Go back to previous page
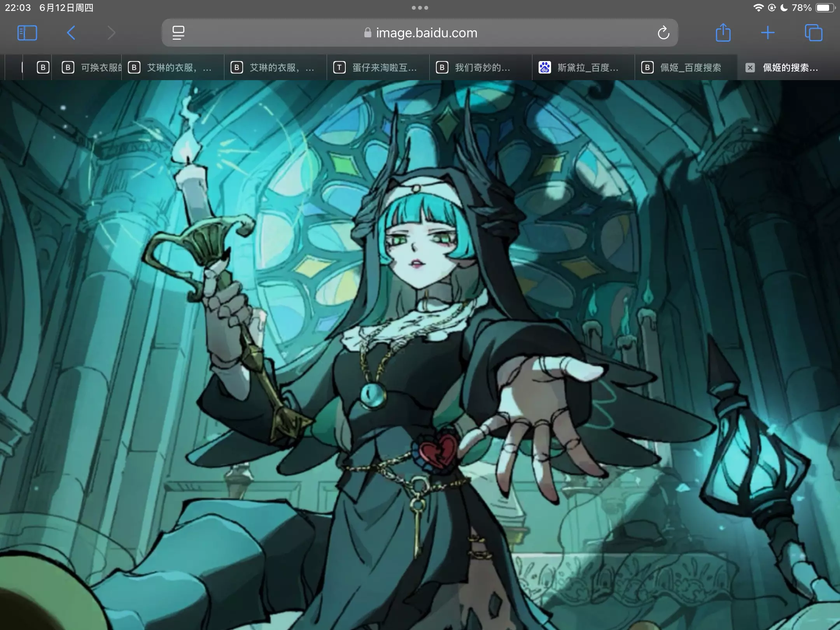This screenshot has height=630, width=840. (x=71, y=33)
